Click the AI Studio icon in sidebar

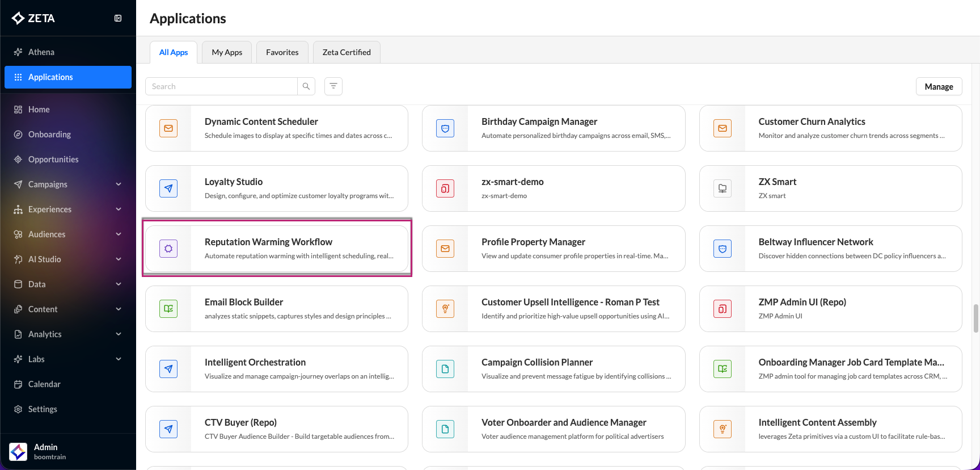[18, 259]
